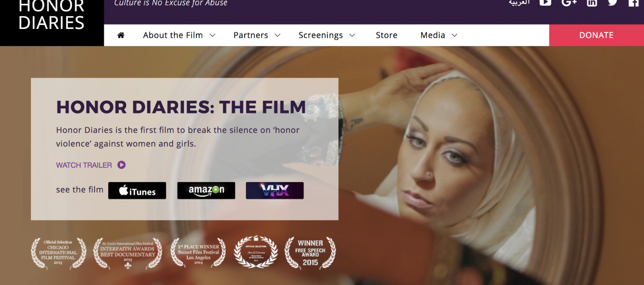Expand the About the Film chevron

[x=212, y=35]
